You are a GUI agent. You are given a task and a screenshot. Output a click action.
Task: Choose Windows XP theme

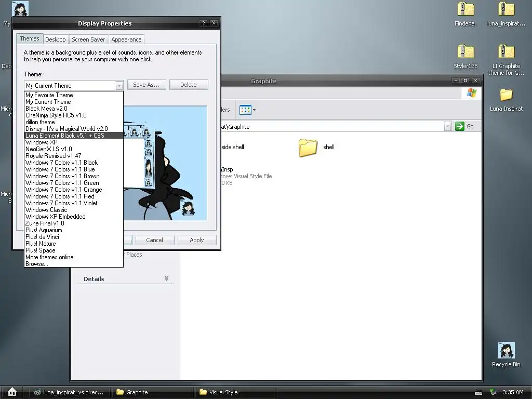tap(74, 142)
